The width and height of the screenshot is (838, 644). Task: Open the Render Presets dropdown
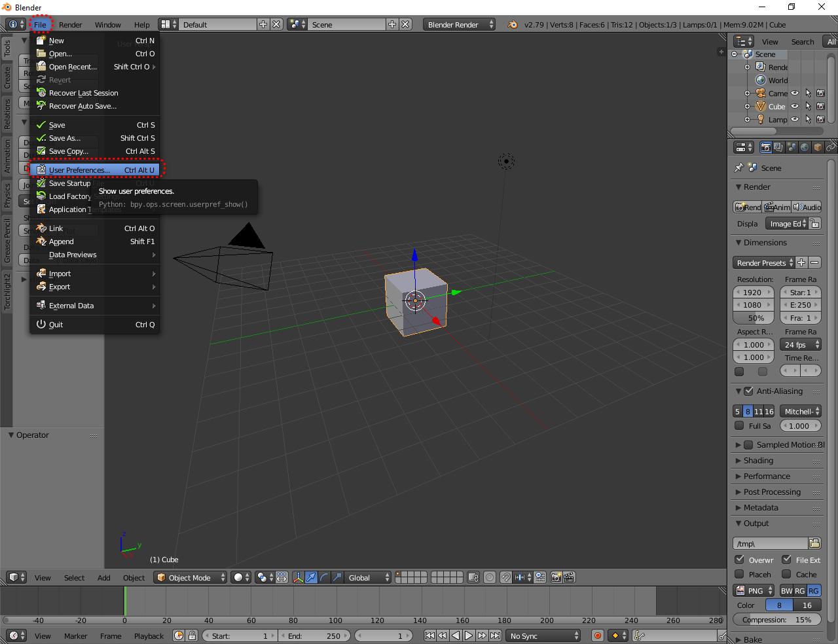click(763, 263)
